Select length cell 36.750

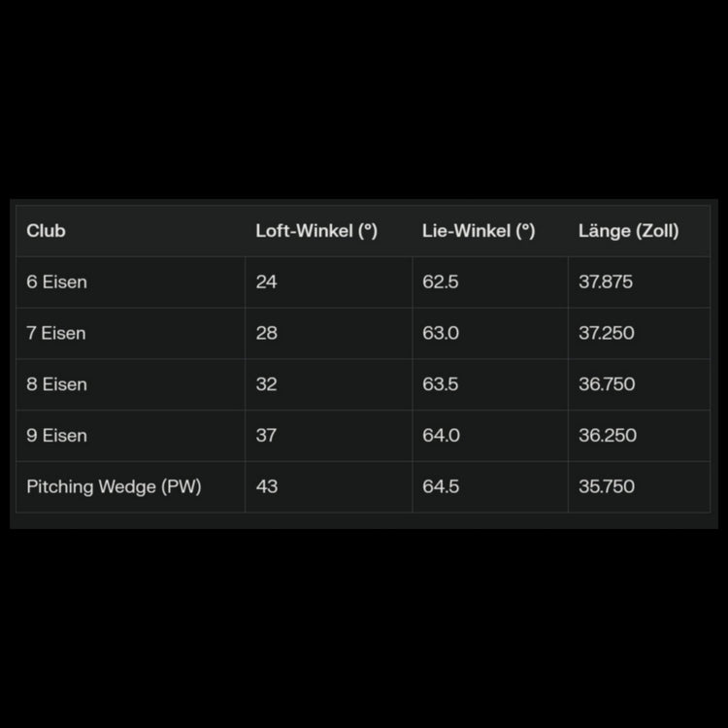pyautogui.click(x=607, y=384)
